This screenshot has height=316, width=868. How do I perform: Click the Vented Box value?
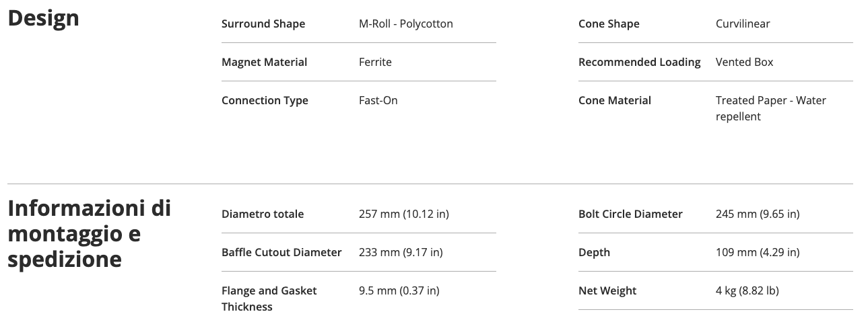click(744, 63)
